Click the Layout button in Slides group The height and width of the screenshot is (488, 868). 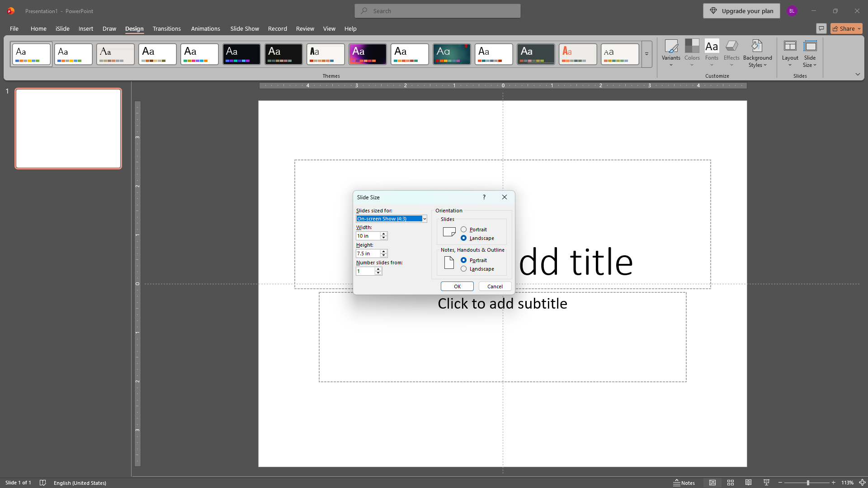click(790, 53)
